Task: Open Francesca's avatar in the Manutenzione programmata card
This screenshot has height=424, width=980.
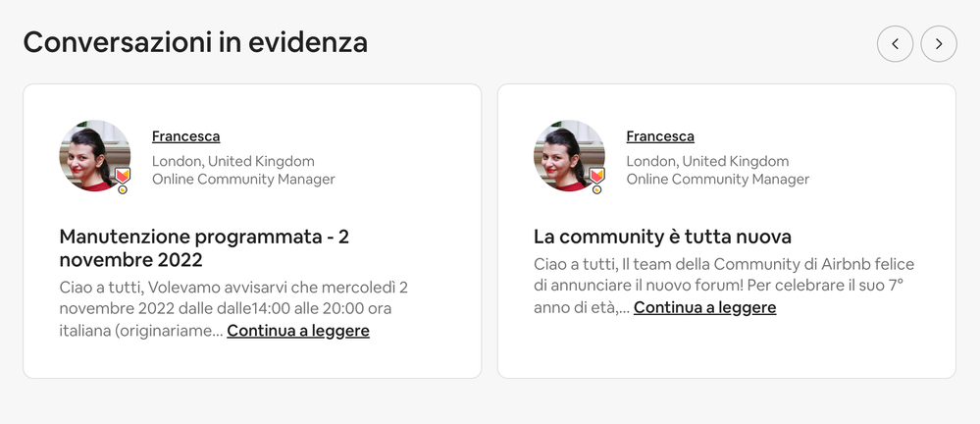Action: 92,154
